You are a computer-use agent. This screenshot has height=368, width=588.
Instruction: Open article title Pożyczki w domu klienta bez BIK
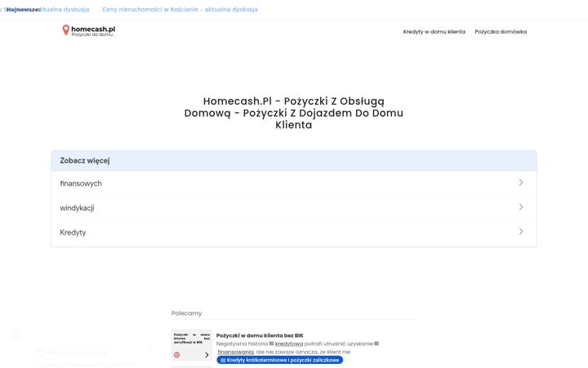(260, 335)
